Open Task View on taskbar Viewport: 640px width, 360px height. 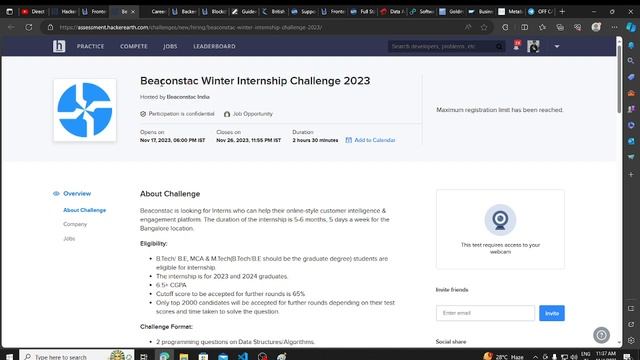tap(144, 356)
